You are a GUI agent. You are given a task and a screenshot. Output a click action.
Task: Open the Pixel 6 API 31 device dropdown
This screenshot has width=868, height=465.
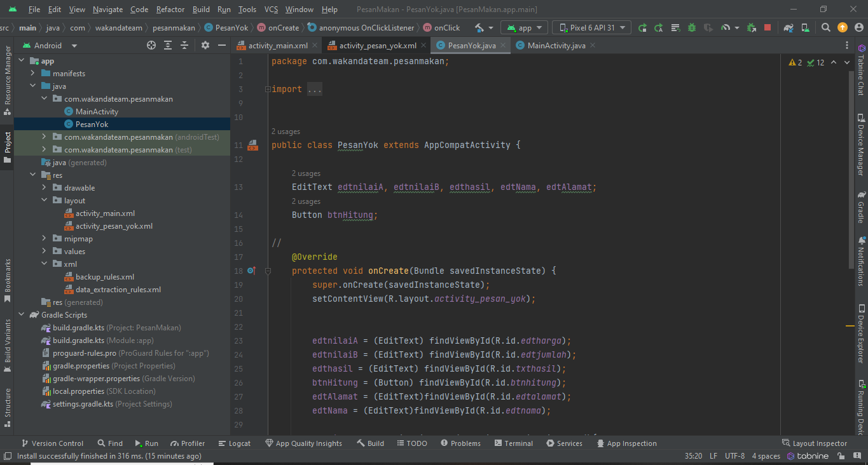[x=591, y=28]
